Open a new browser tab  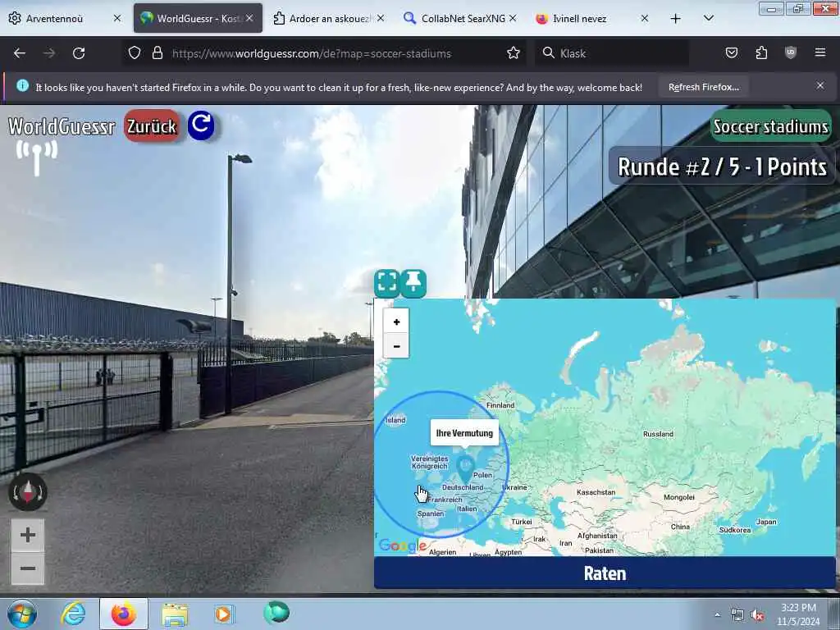[676, 19]
